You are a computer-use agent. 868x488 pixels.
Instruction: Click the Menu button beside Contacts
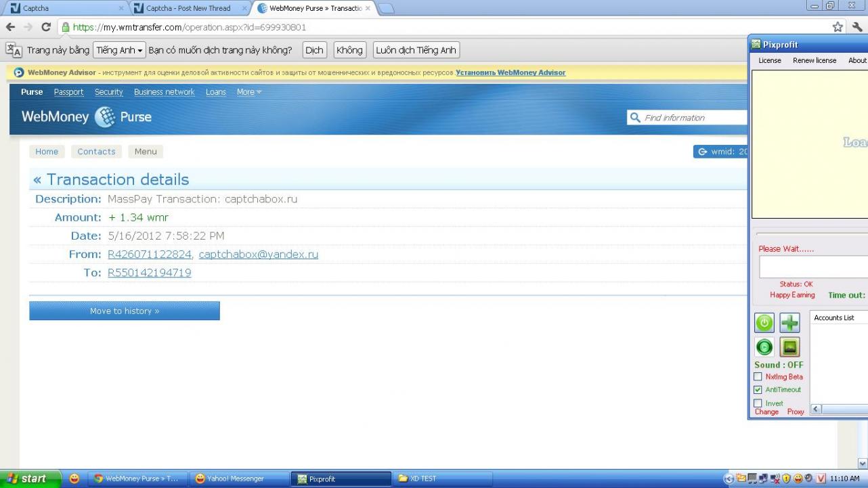click(146, 152)
